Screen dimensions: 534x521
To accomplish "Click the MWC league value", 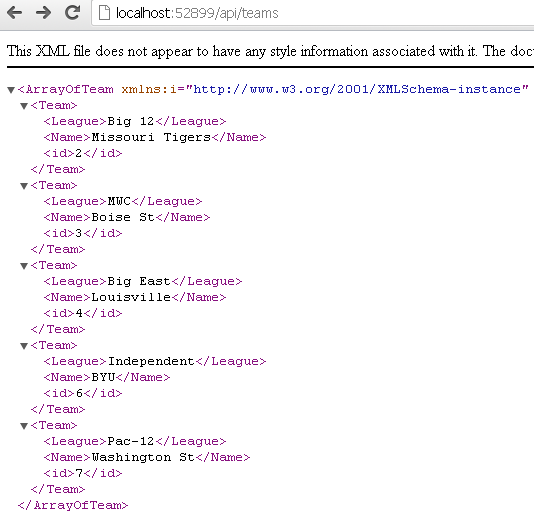I will tap(119, 201).
